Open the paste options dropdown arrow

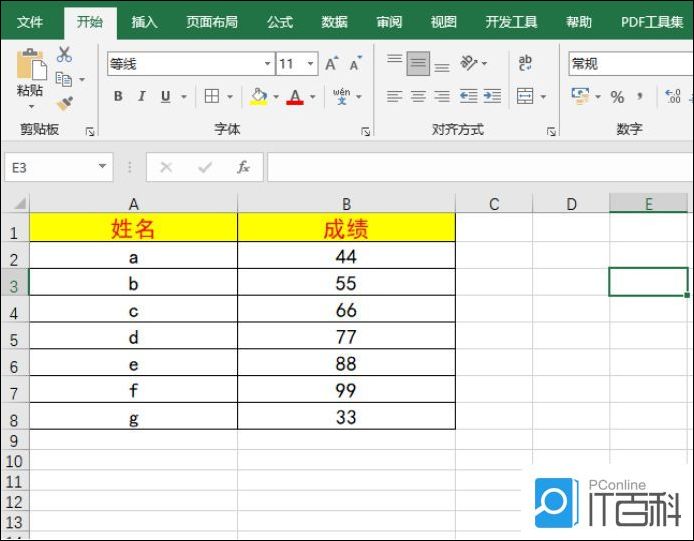31,107
